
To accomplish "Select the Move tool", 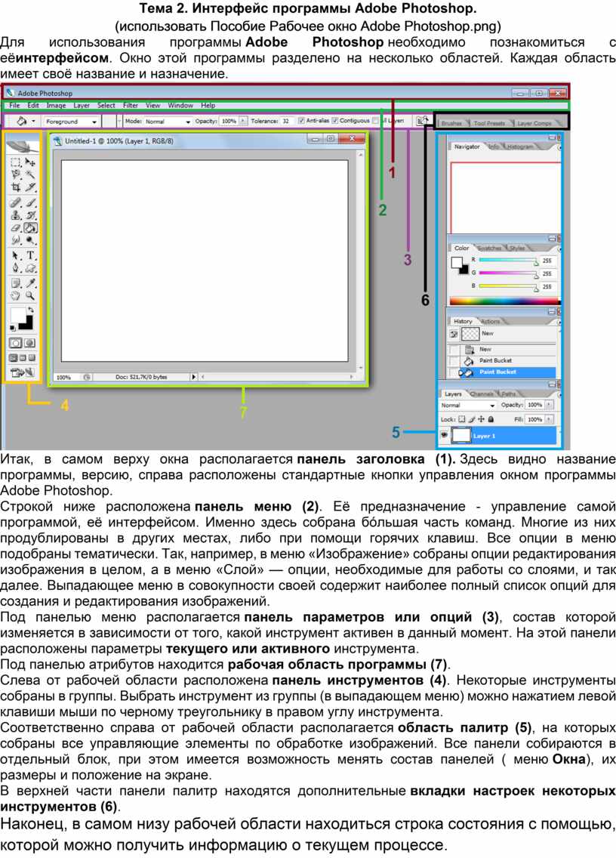I will pos(31,162).
